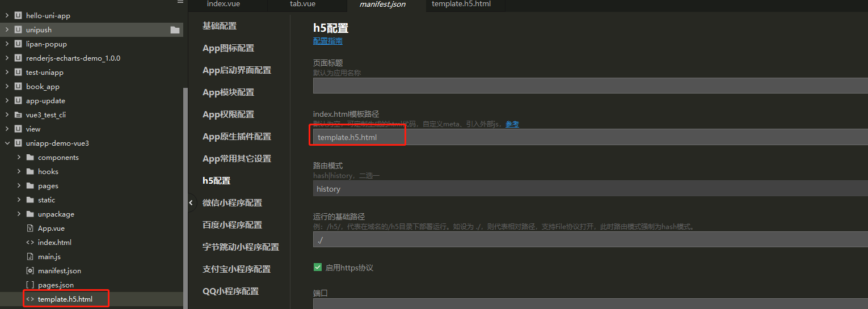868x309 pixels.
Task: Click the 参考 link under template path
Action: (512, 124)
